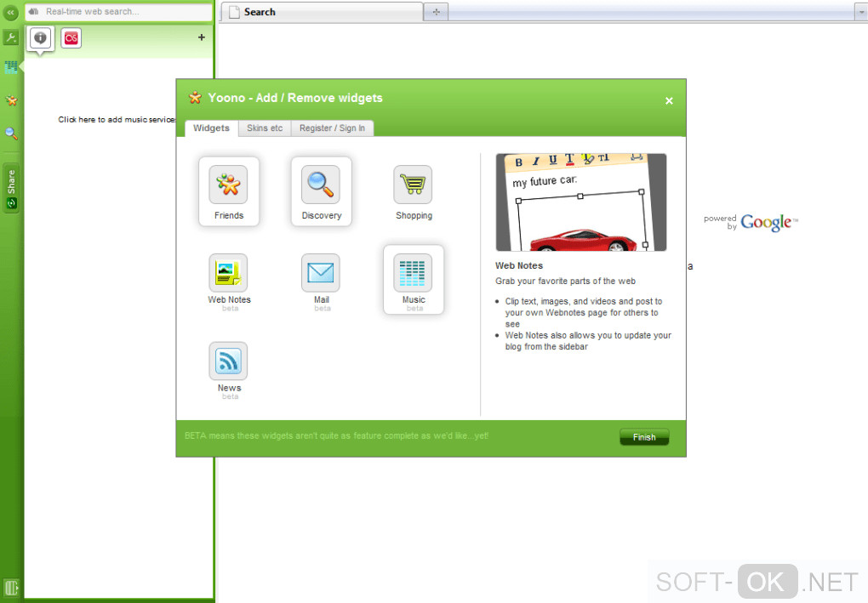Click the powered by Google logo
The width and height of the screenshot is (868, 603).
coord(751,222)
